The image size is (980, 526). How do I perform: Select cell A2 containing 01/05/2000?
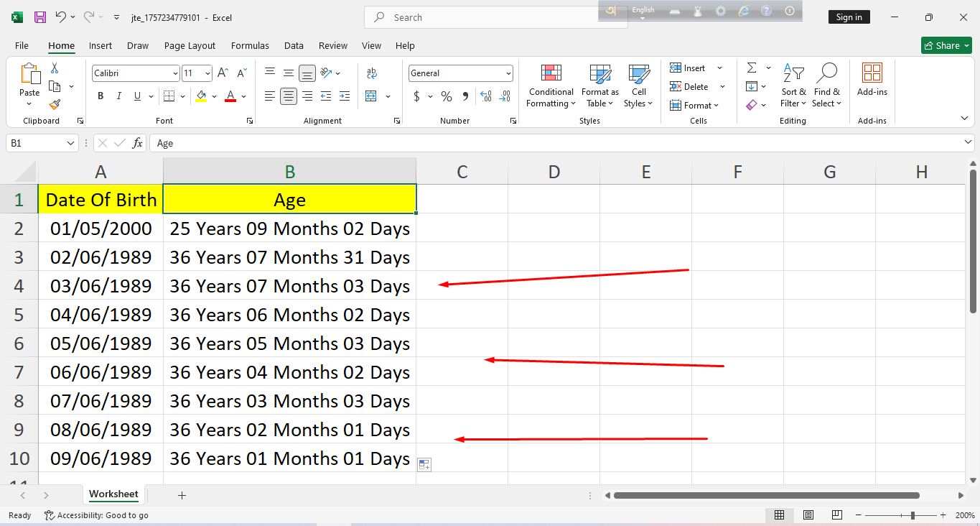(x=101, y=229)
